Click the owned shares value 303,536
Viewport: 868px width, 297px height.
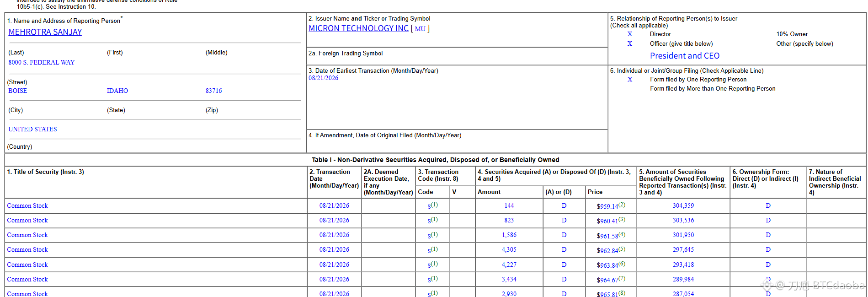683,221
